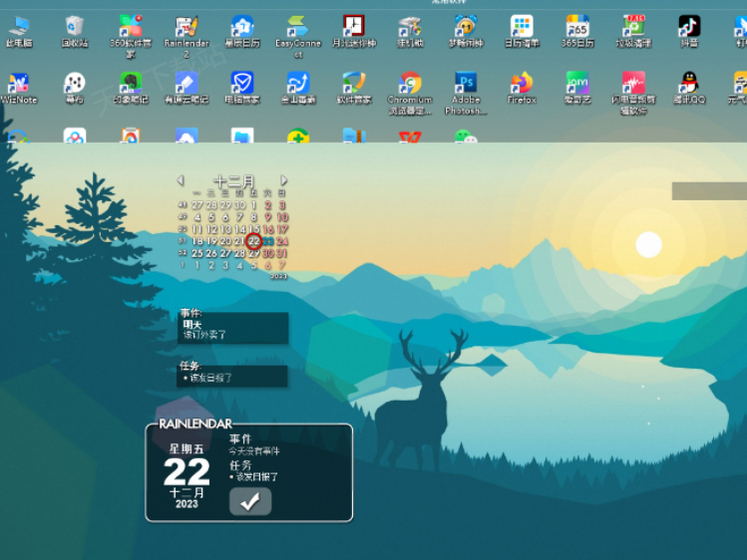Select date 16 in the calendar
The height and width of the screenshot is (560, 747).
point(268,229)
